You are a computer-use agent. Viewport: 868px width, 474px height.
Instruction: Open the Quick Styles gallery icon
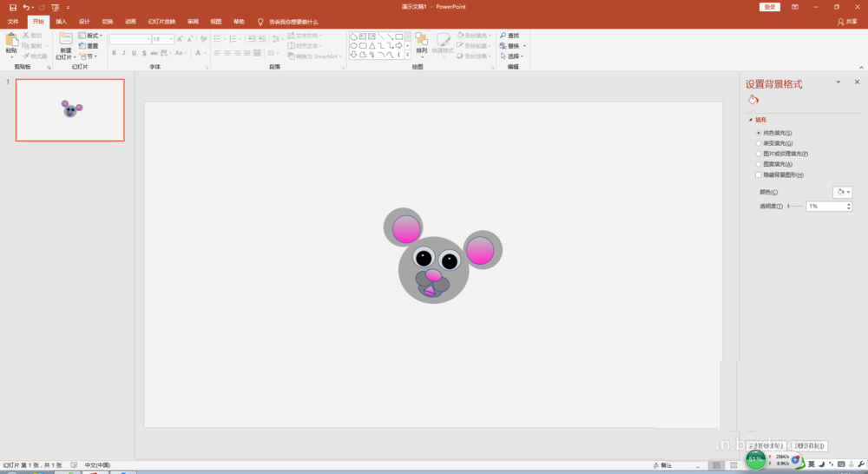(444, 41)
